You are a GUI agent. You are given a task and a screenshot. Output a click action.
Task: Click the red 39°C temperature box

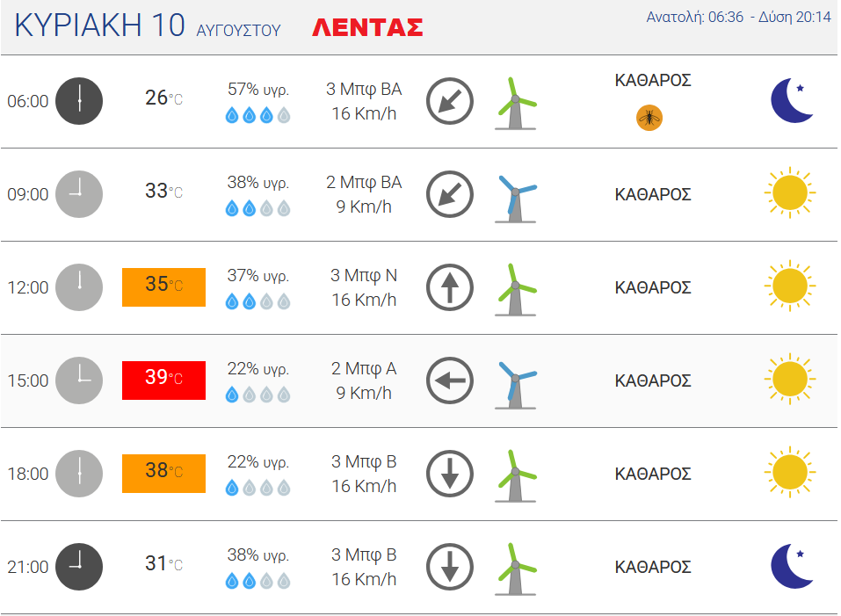pos(163,380)
